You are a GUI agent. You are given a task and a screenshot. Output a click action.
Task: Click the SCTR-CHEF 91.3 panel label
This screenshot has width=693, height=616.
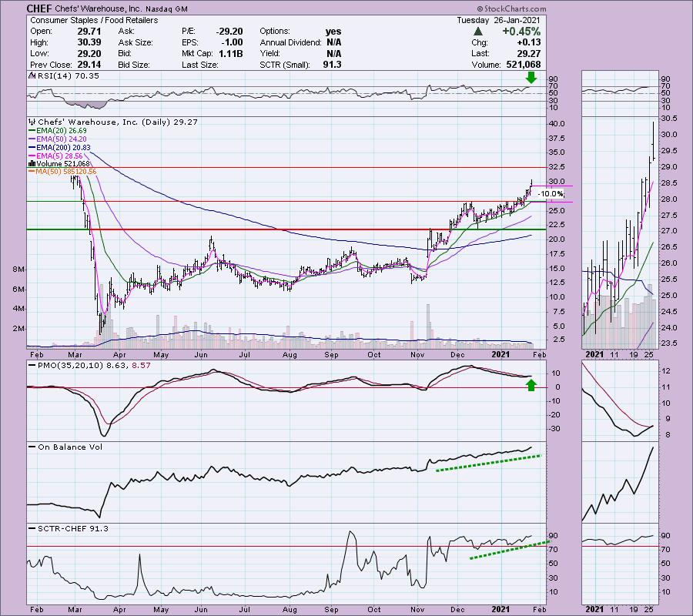coord(73,528)
